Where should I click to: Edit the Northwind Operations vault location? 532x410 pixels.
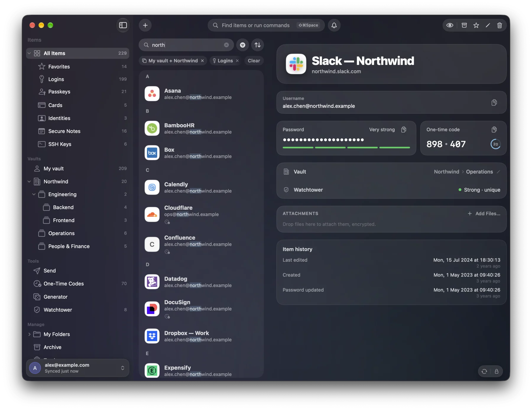point(498,172)
